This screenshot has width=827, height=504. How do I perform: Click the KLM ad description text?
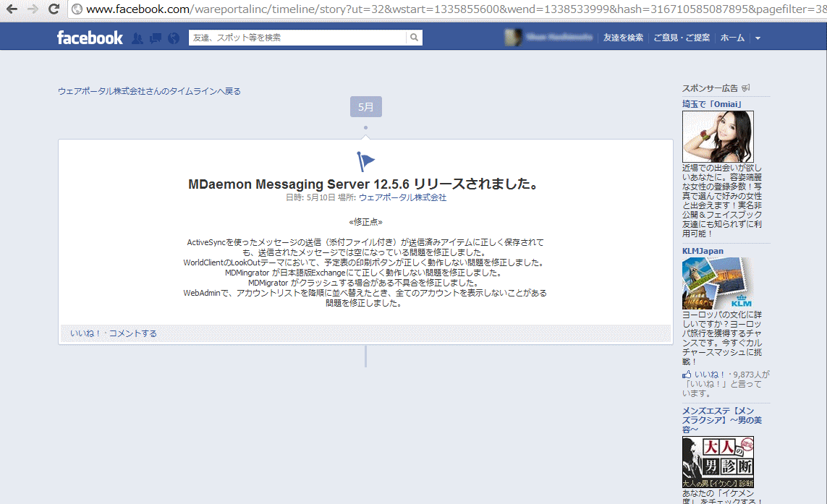722,338
